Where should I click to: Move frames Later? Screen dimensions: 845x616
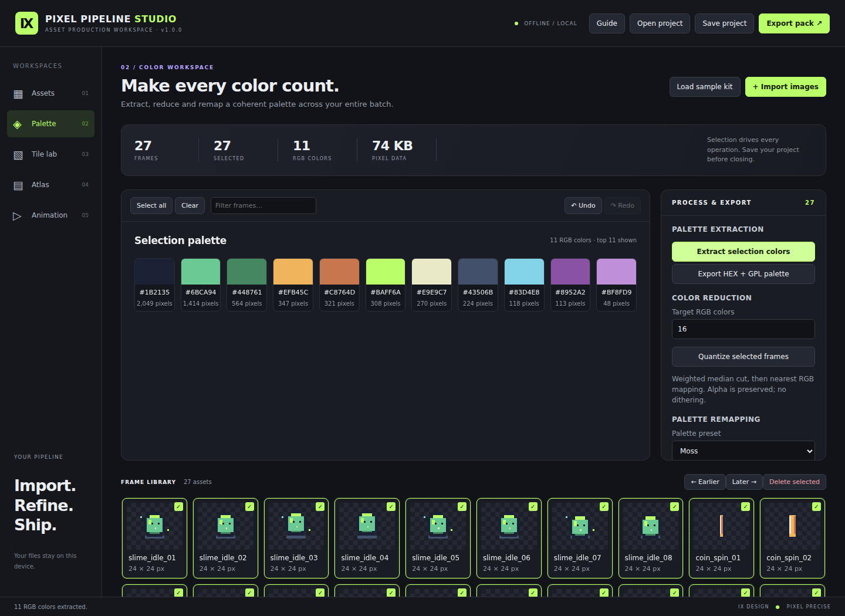point(744,482)
